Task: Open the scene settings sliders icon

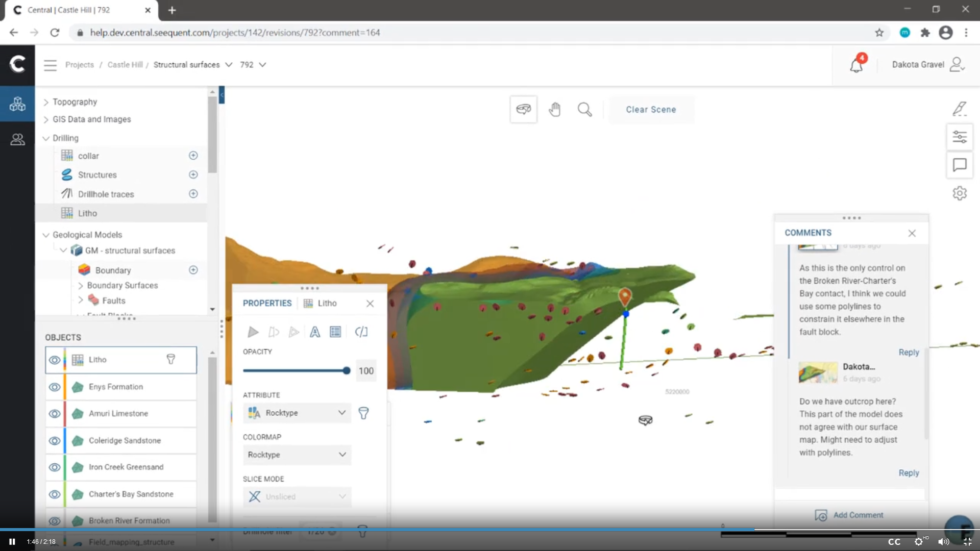Action: (960, 137)
